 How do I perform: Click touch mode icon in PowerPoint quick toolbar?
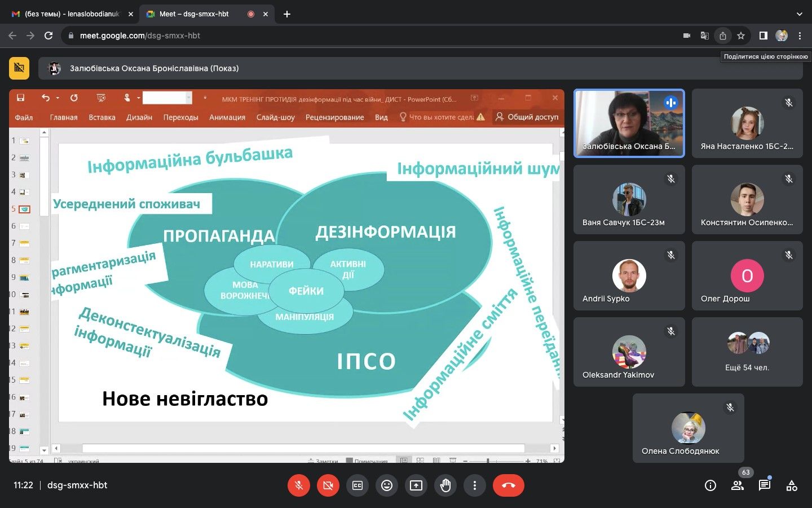127,98
